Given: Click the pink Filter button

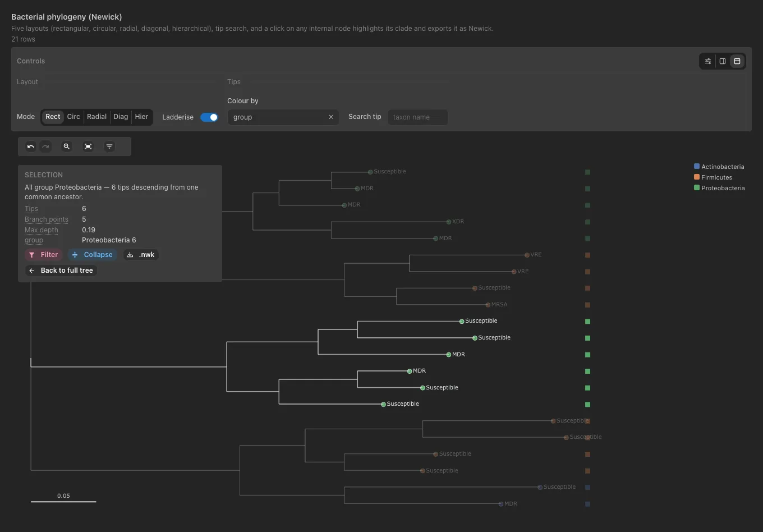Looking at the screenshot, I should pos(44,255).
